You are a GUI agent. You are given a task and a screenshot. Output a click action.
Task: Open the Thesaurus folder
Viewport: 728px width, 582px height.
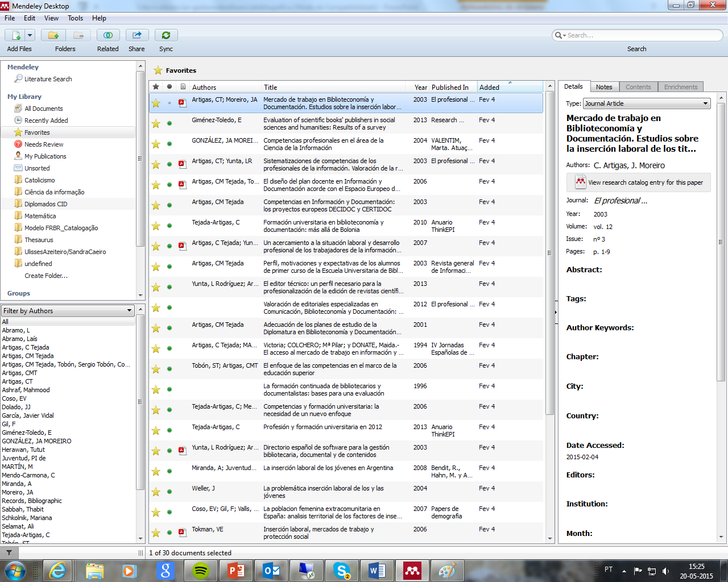39,240
